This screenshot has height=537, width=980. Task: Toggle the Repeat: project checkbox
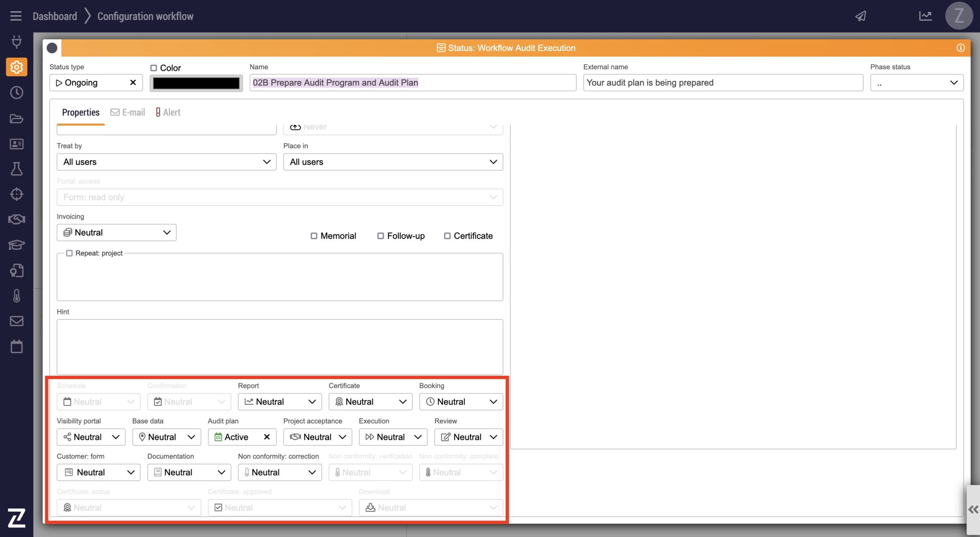[x=69, y=253]
